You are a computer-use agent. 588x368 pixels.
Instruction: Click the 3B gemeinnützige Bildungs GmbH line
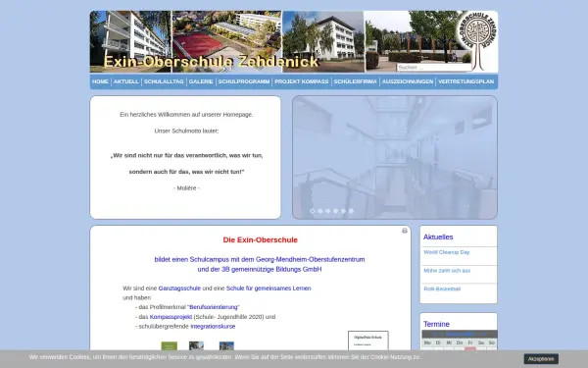(x=260, y=269)
